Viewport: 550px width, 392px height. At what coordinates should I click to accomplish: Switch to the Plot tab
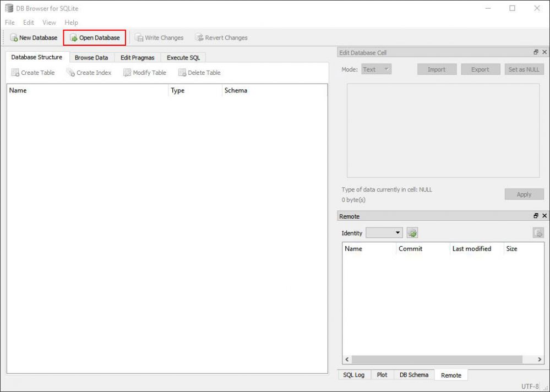(382, 375)
